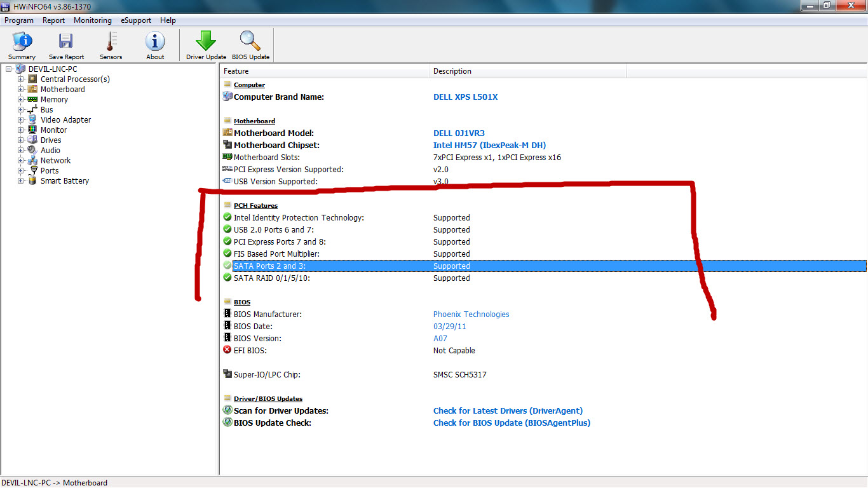The height and width of the screenshot is (488, 868).
Task: Click the Scan for Driver Updates icon
Action: click(x=227, y=410)
